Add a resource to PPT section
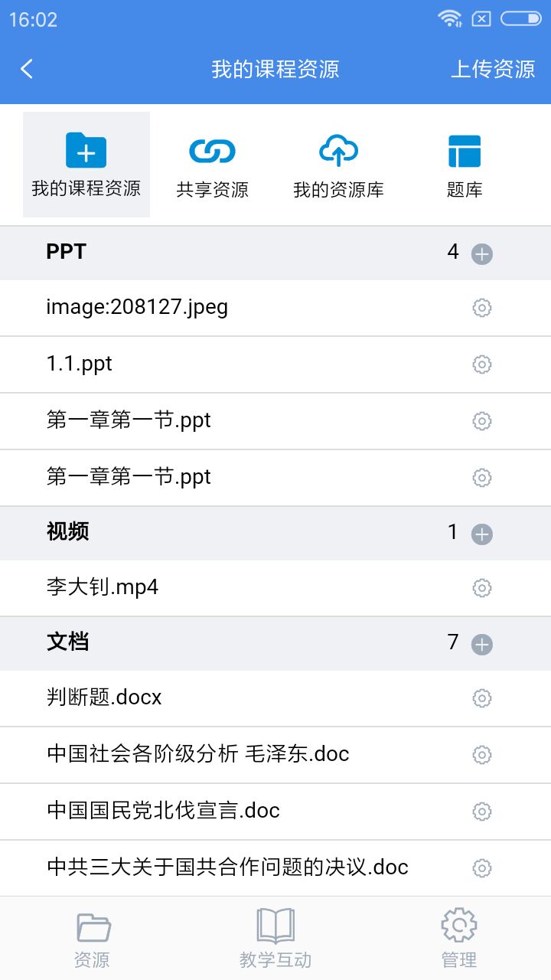This screenshot has width=551, height=980. 481,254
